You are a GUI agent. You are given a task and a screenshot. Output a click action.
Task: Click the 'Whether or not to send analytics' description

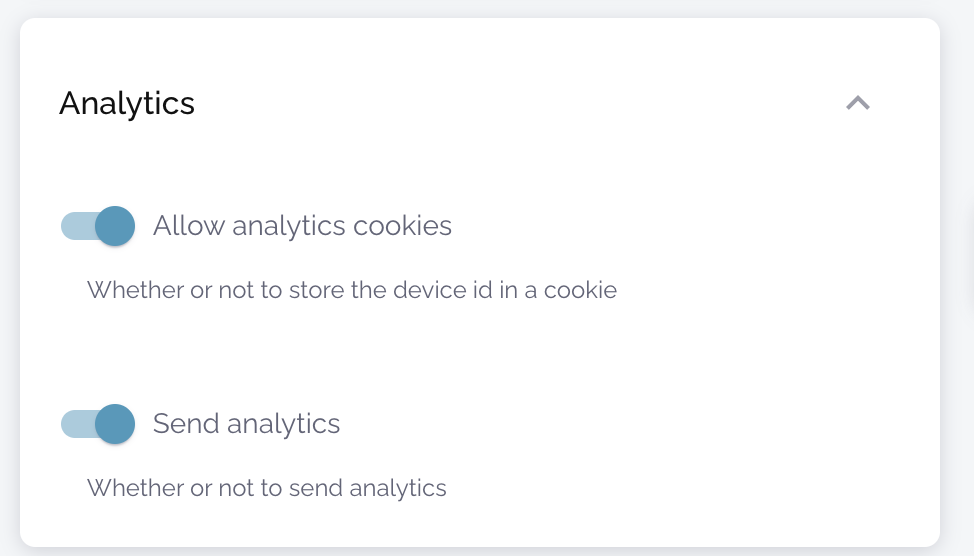(x=266, y=488)
